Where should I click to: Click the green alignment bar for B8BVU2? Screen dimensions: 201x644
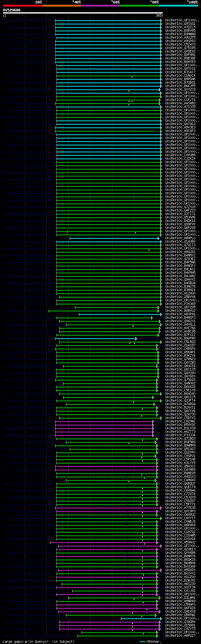click(x=104, y=311)
